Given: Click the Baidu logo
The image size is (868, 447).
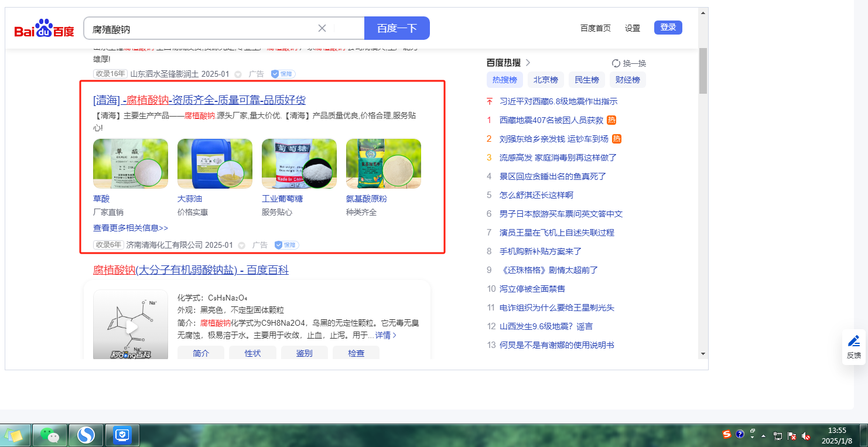Looking at the screenshot, I should point(45,28).
